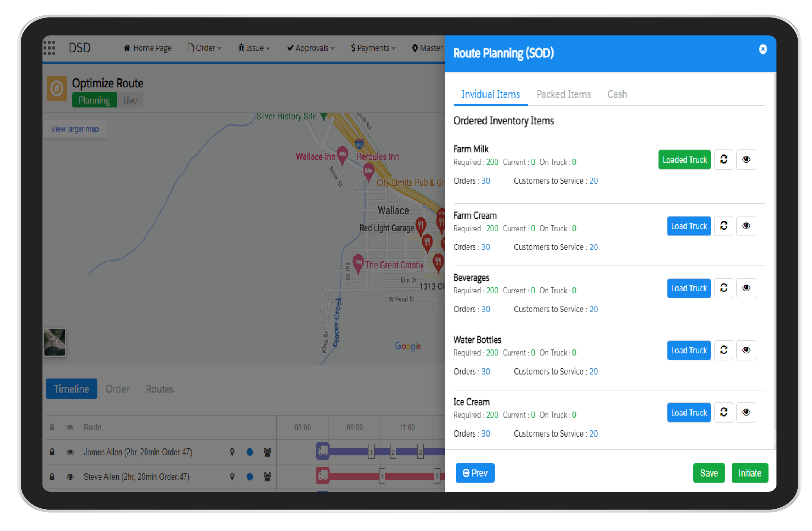This screenshot has width=812, height=531.
Task: Click the Optimize Route compass icon
Action: coord(57,88)
